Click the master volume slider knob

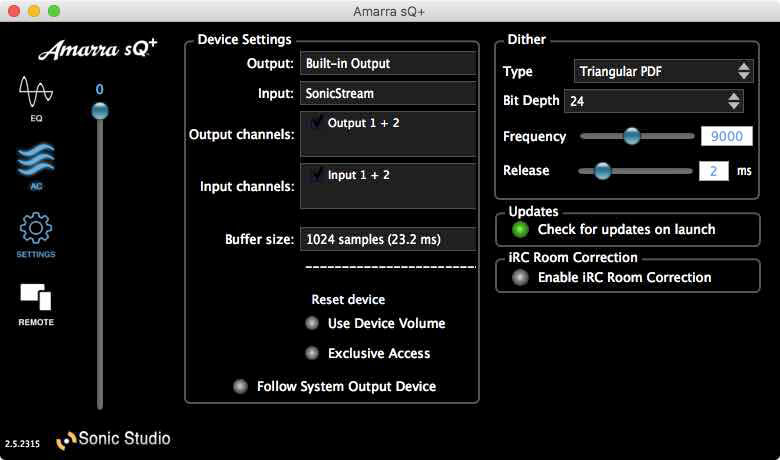pos(100,110)
